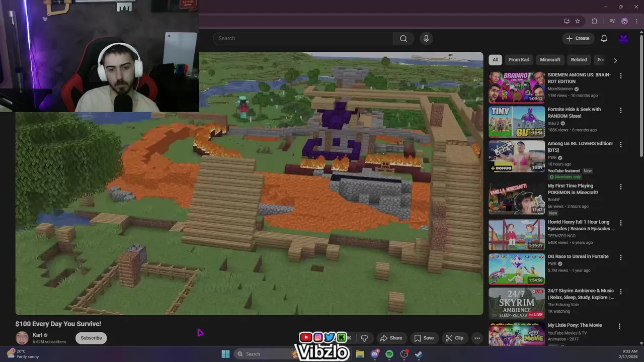Image resolution: width=644 pixels, height=362 pixels.
Task: Click the 'TEENIZEO NCO' channel name
Action: pyautogui.click(x=561, y=236)
